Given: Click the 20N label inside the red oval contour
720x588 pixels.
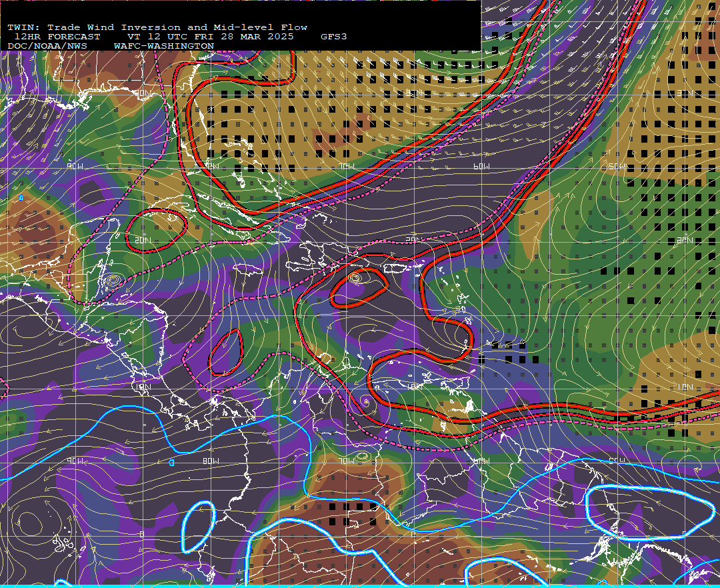Looking at the screenshot, I should click(x=143, y=240).
